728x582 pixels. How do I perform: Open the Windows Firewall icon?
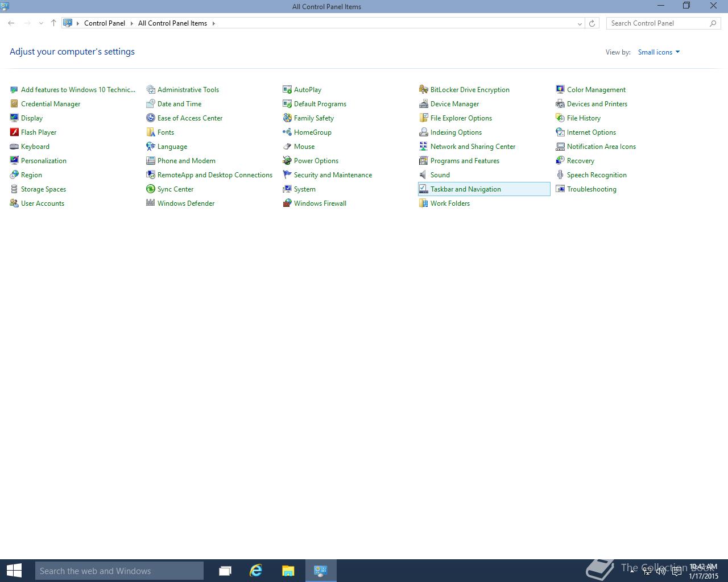pos(287,203)
